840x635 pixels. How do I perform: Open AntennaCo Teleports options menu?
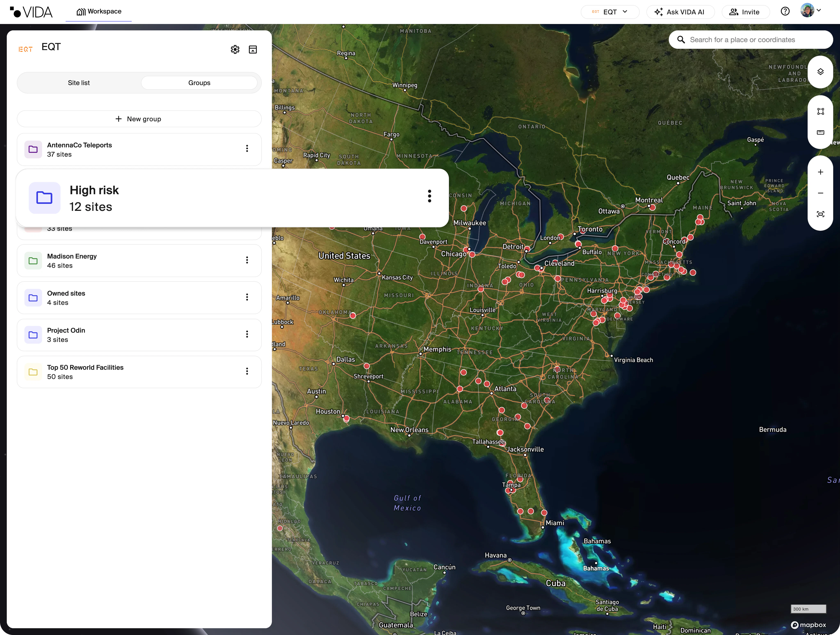(247, 149)
